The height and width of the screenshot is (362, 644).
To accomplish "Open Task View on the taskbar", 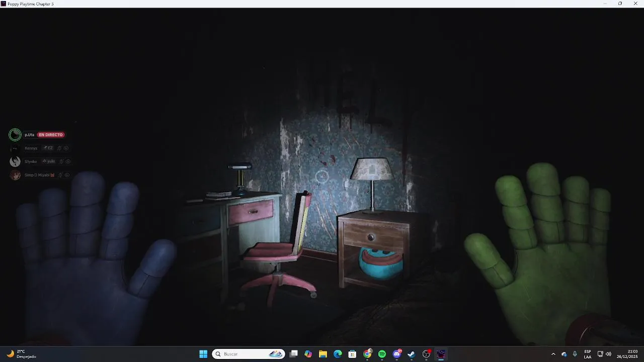I will point(294,354).
